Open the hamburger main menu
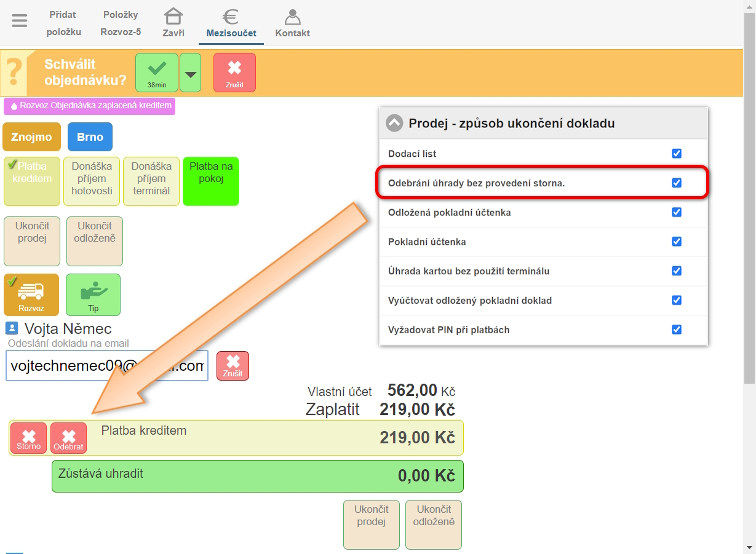 (20, 21)
